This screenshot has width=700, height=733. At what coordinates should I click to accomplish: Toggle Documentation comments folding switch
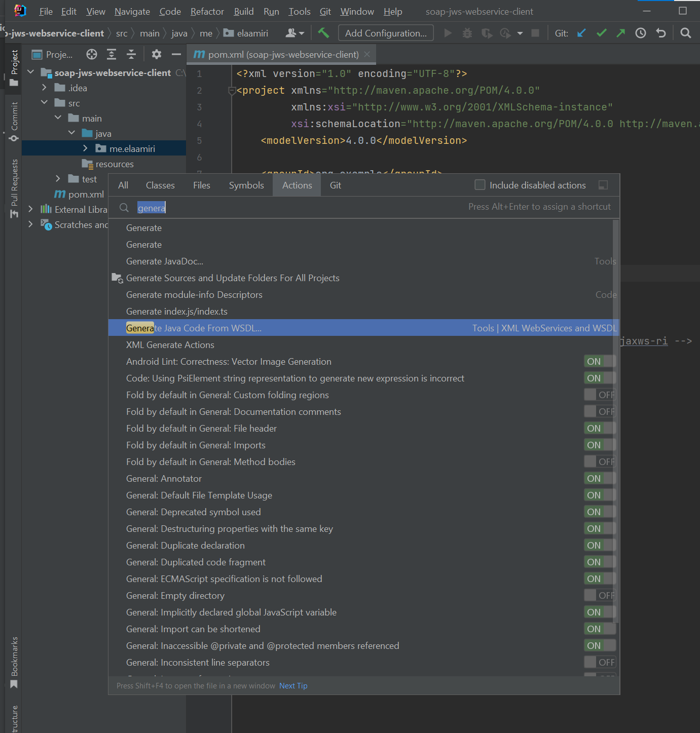600,411
